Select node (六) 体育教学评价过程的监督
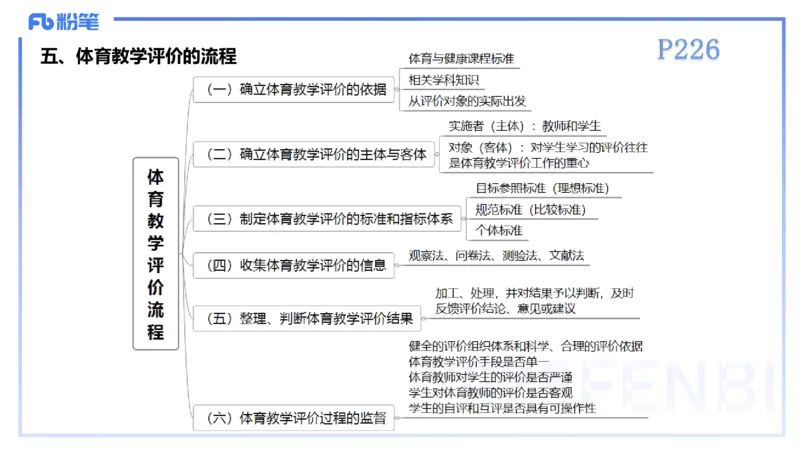This screenshot has height=450, width=800. [x=294, y=418]
